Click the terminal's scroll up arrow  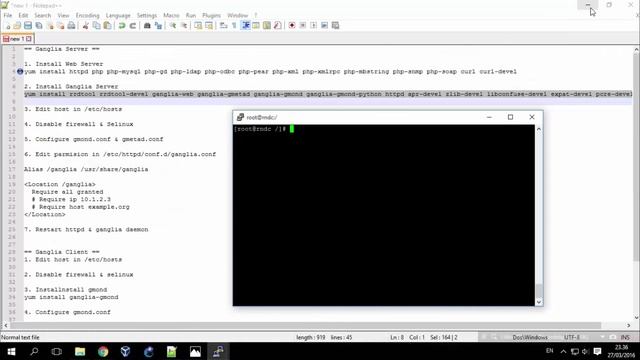539,129
